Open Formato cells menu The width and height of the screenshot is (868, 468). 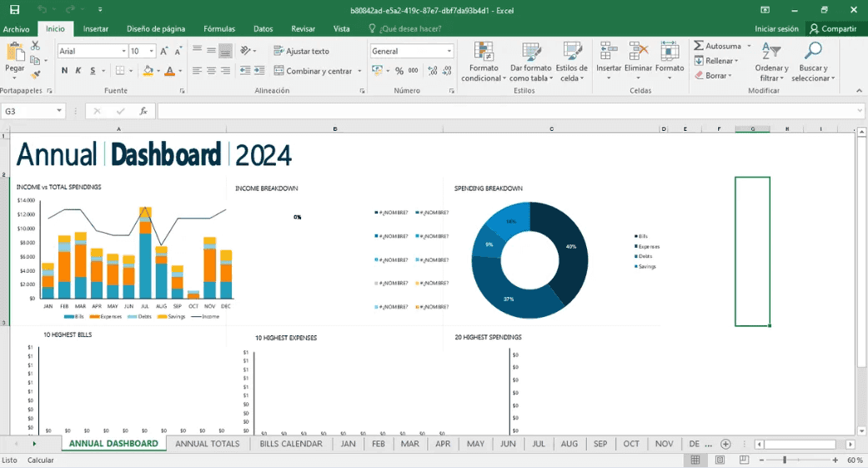[670, 60]
